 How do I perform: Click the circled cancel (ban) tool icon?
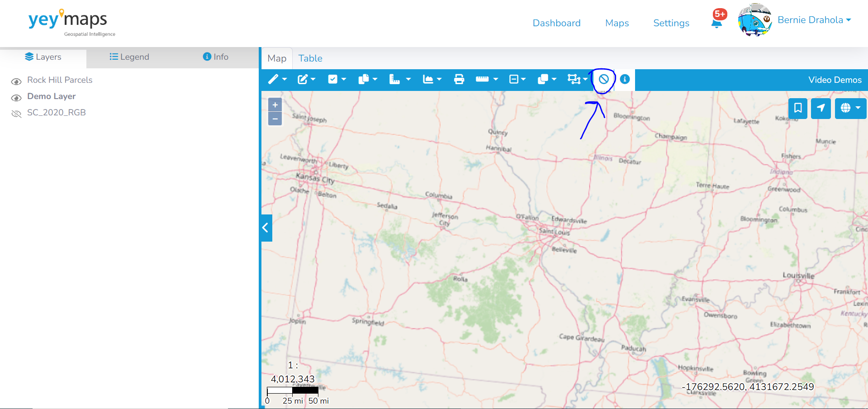(x=604, y=79)
